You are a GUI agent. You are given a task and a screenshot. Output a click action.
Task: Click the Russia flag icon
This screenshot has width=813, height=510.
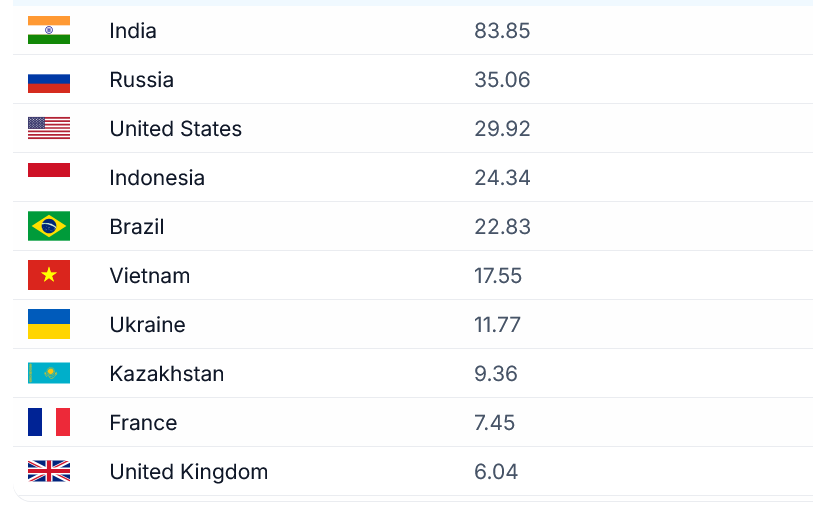point(49,80)
